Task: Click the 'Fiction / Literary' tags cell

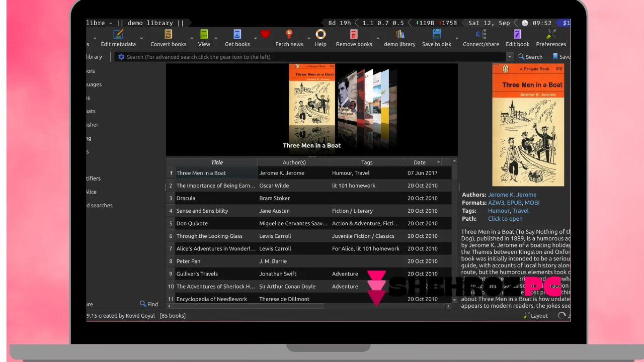Action: 366,211
